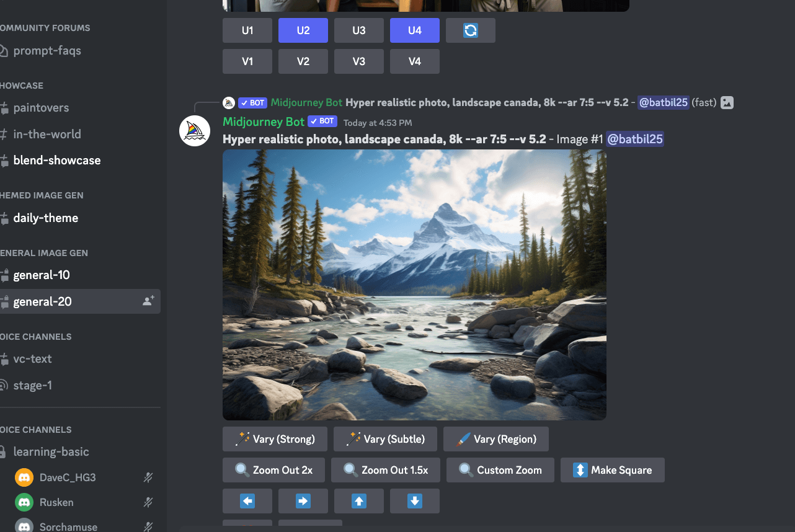Upscale the first image with U1

[x=247, y=30]
